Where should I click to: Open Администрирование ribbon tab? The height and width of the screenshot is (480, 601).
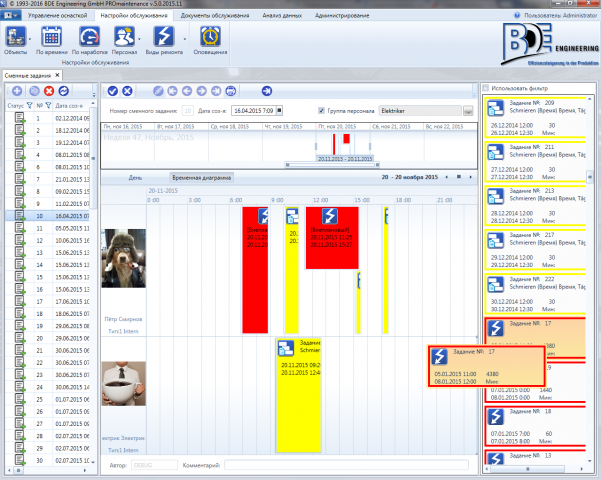point(342,15)
